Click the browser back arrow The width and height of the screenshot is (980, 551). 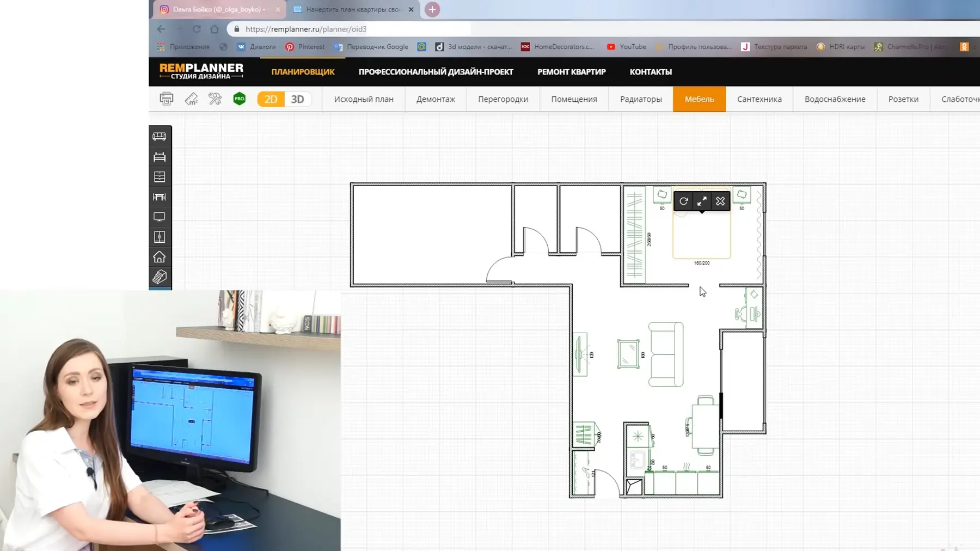161,29
